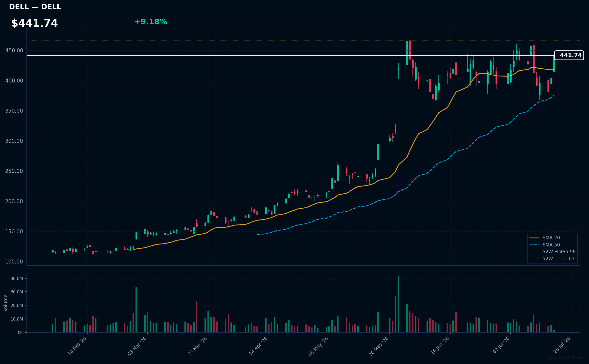Image resolution: width=589 pixels, height=364 pixels.
Task: Click the $441.74 current price
Action: 34,23
